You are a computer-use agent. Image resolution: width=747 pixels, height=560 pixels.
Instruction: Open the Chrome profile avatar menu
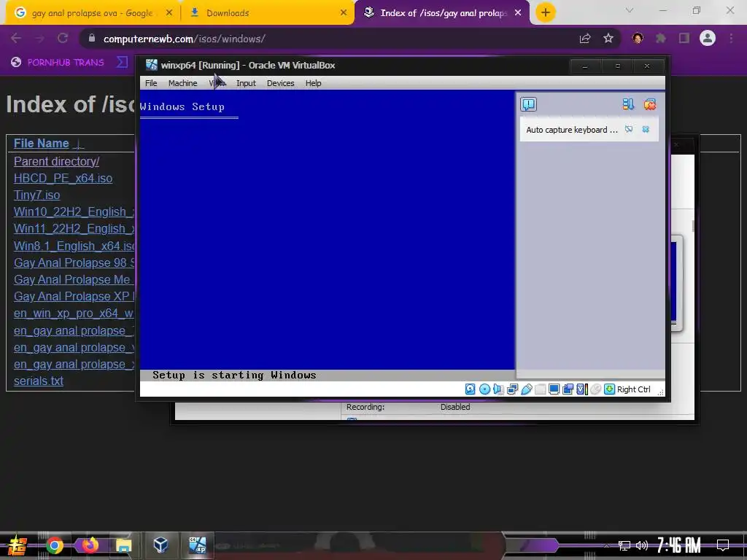point(708,38)
